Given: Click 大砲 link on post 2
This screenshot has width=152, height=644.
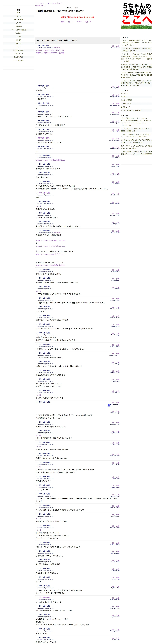Looking at the screenshot, I should 118,87.
